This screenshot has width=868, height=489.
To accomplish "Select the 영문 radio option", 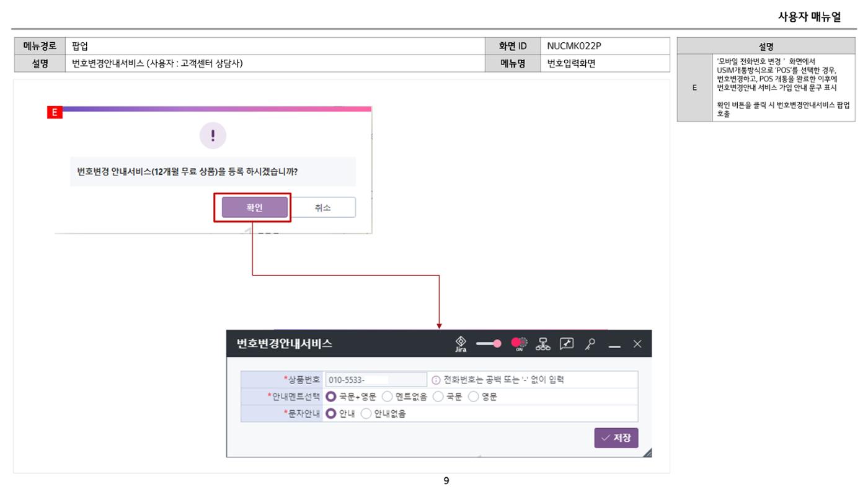I will click(x=473, y=397).
